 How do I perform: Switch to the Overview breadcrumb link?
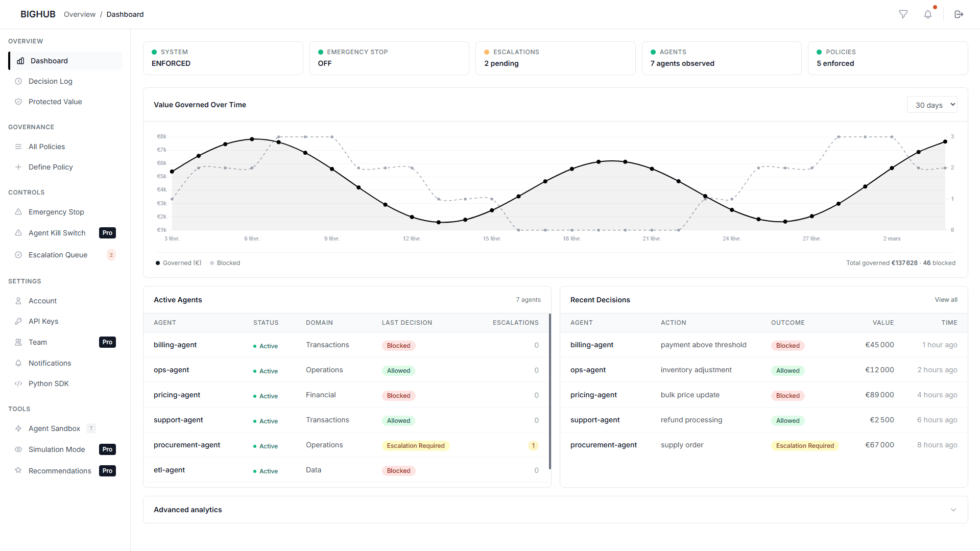click(80, 14)
